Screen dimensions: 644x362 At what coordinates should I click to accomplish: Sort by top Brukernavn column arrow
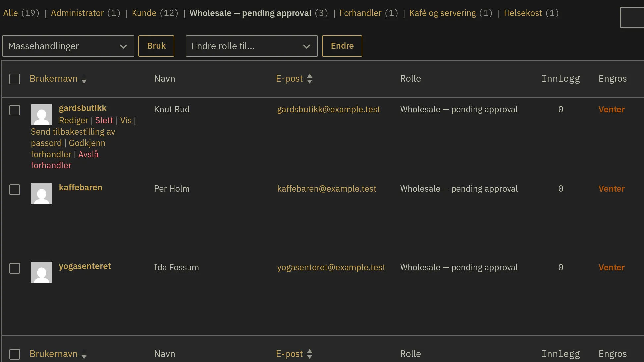pos(84,79)
